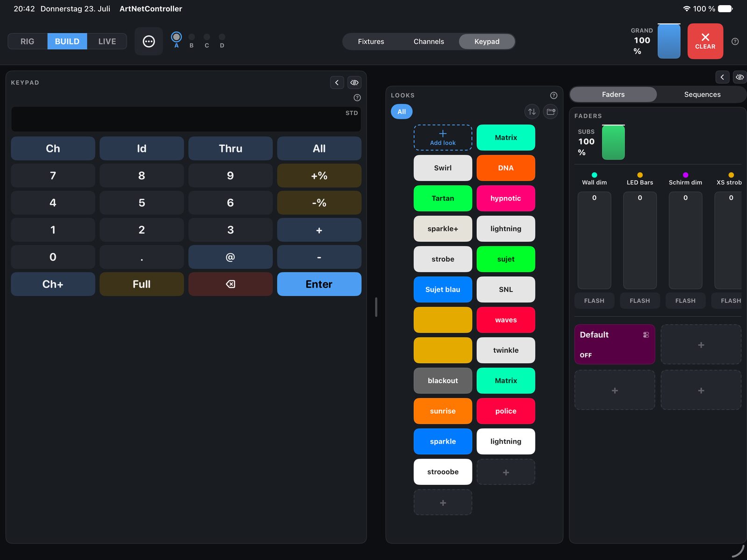Collapse right panel chevron

click(722, 77)
